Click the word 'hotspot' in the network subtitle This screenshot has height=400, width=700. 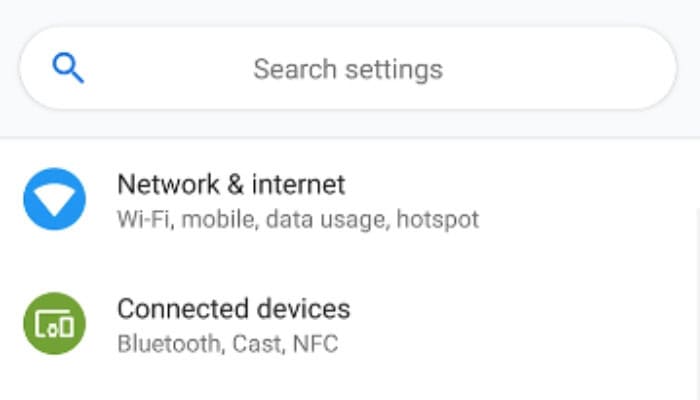click(x=438, y=220)
